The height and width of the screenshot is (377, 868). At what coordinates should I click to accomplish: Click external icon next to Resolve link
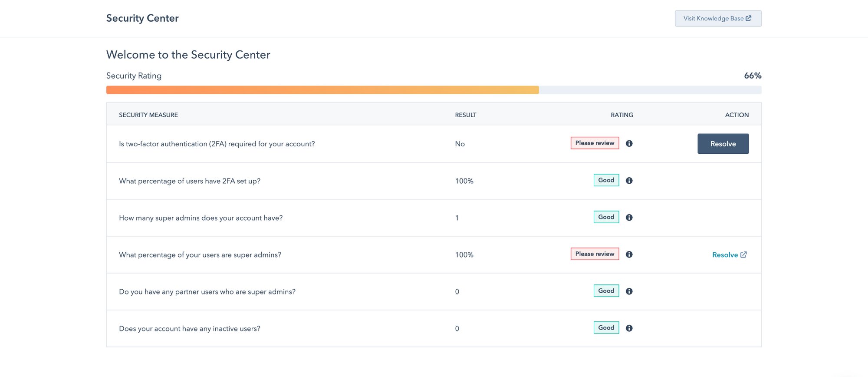point(743,255)
